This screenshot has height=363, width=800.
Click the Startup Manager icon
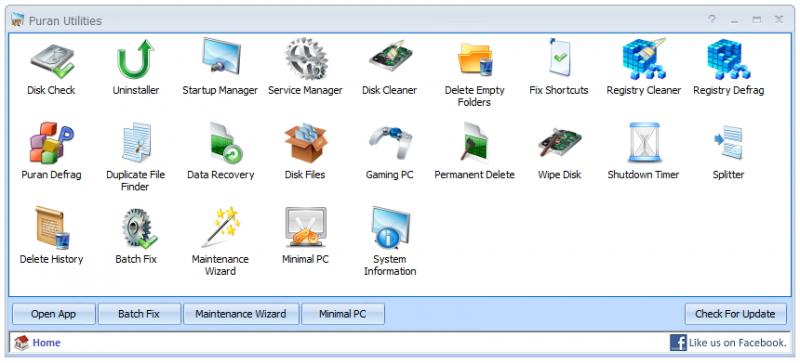(x=220, y=57)
